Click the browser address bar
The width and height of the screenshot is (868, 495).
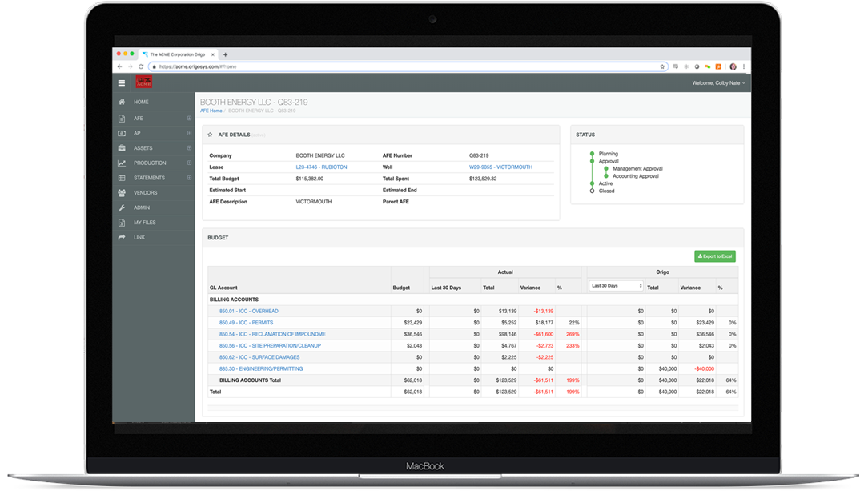[408, 66]
